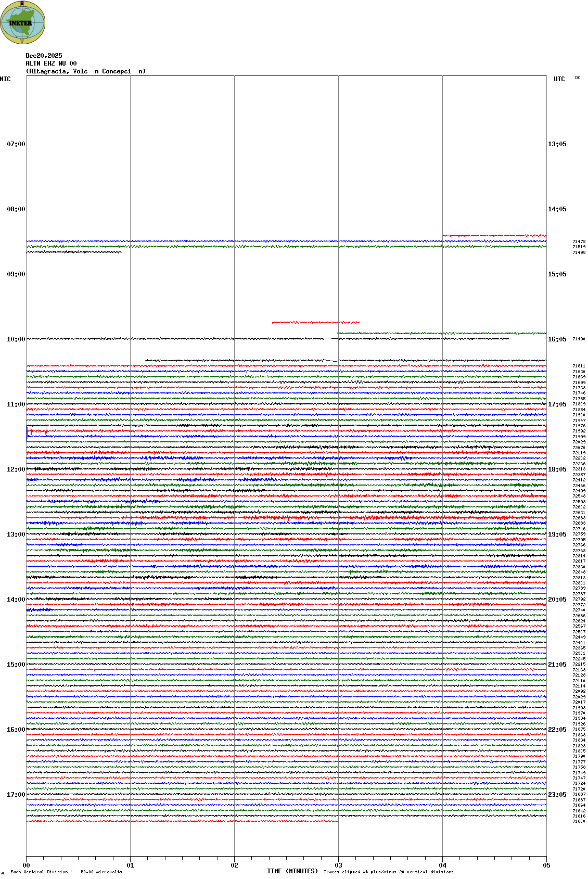
Task: Click the 05 minute mark on the axis
Action: 546,865
